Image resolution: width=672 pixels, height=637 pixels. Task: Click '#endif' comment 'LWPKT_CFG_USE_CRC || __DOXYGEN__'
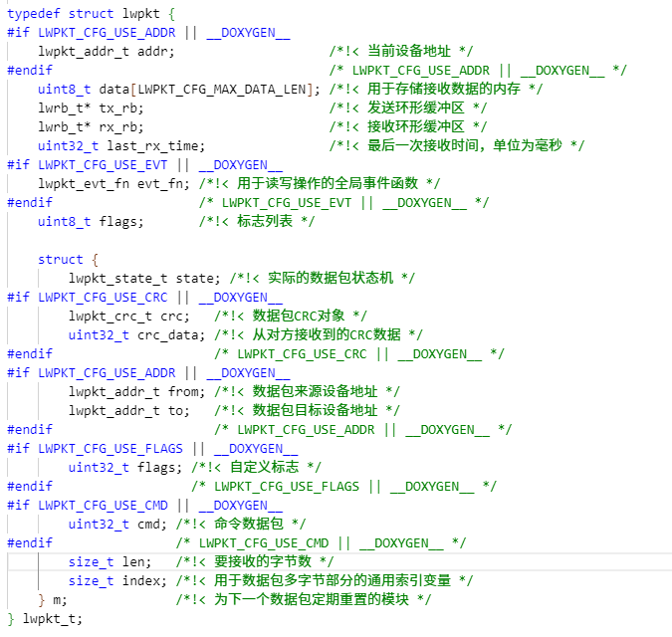359,354
